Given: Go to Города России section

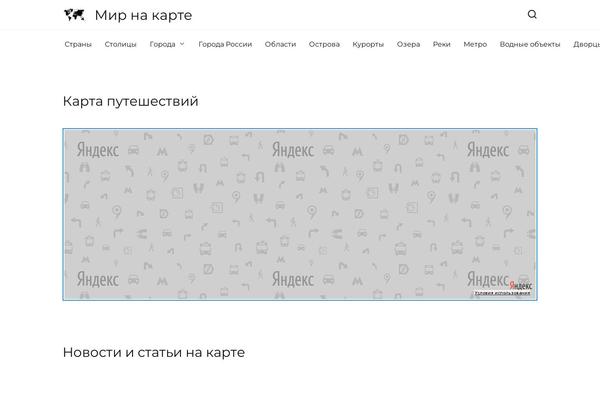Looking at the screenshot, I should [225, 44].
